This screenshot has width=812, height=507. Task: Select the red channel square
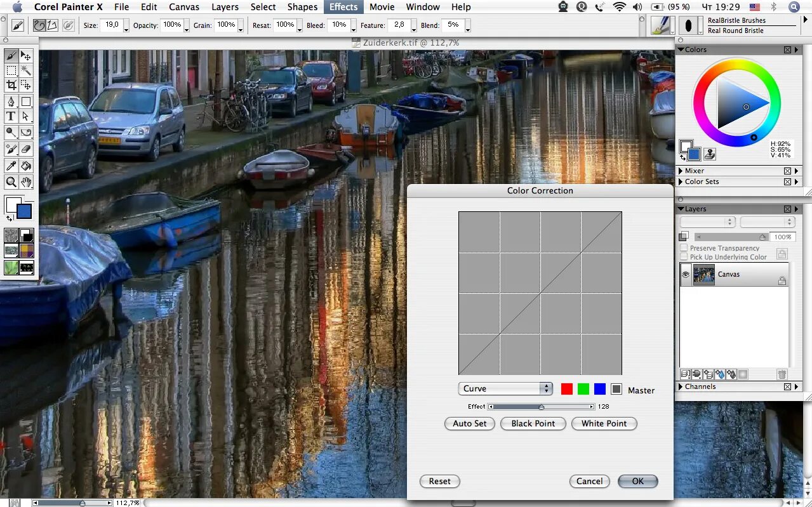coord(567,389)
